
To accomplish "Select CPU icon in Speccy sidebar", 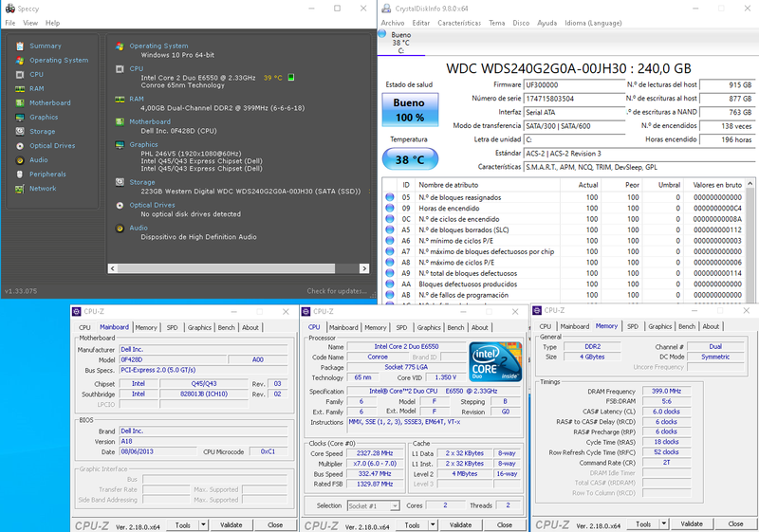I will point(20,75).
